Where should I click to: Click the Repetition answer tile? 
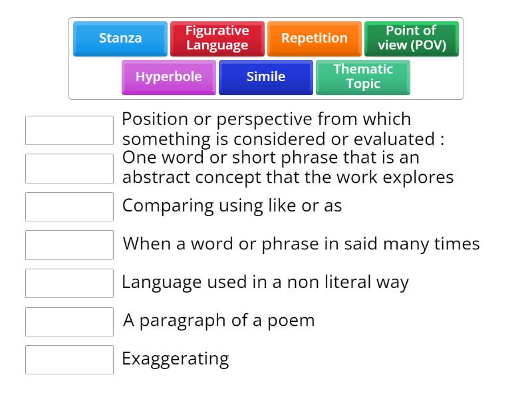(314, 39)
